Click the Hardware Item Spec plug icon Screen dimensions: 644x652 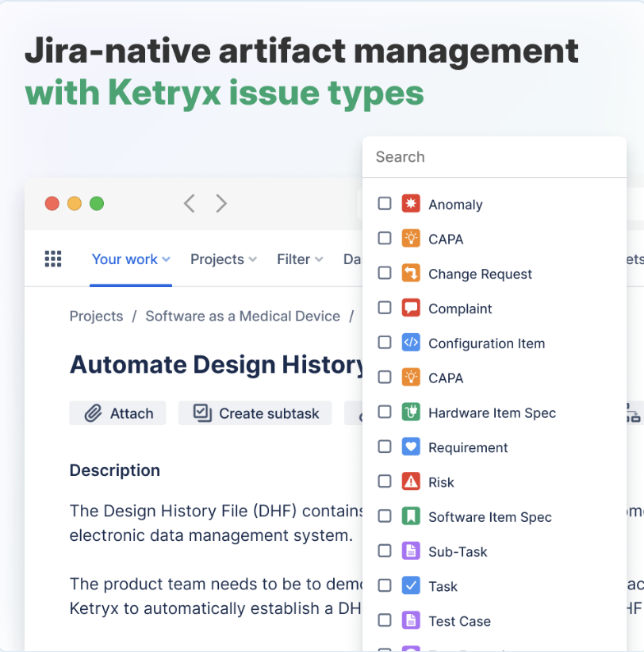pyautogui.click(x=410, y=412)
